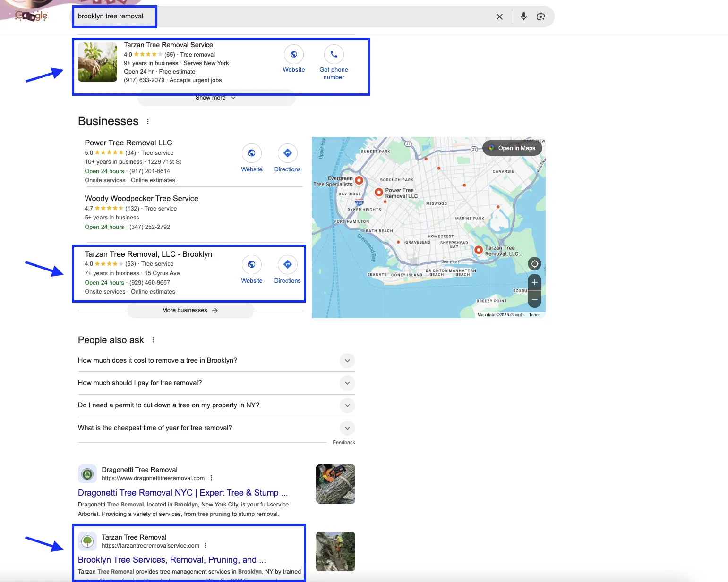Open Tarzan Tree Removal, LLC Brooklyn Website icon
This screenshot has height=582, width=728.
pos(252,264)
